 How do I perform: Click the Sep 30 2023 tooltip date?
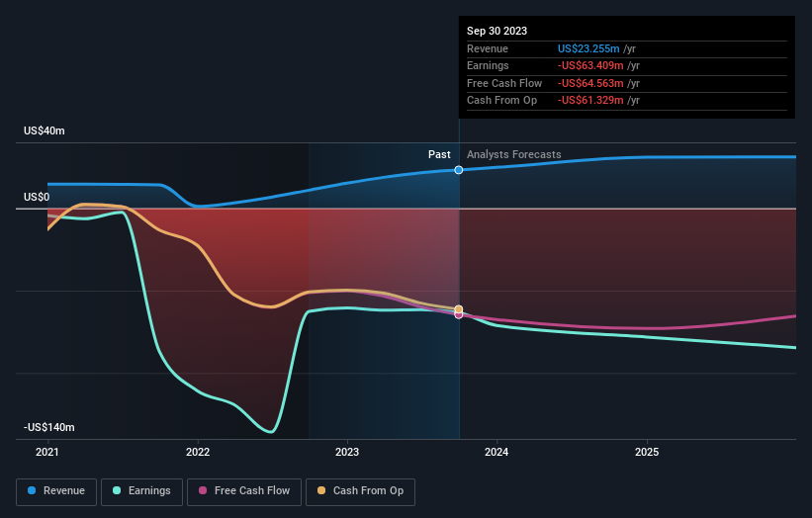[x=496, y=31]
